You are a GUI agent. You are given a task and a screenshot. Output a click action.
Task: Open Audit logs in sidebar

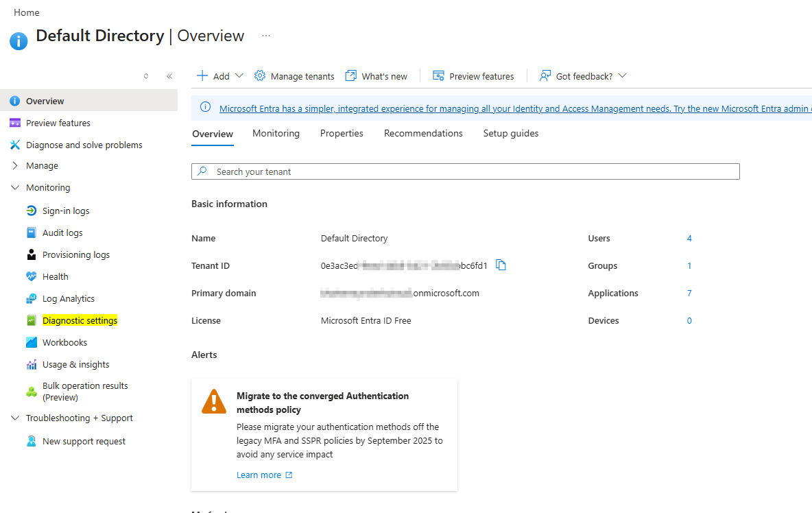tap(62, 233)
